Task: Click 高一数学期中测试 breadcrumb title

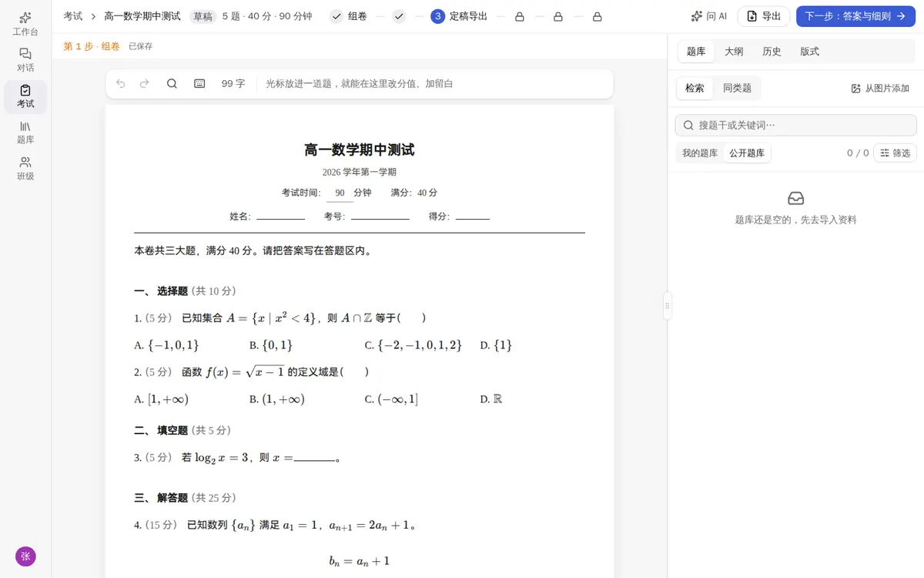Action: coord(142,16)
